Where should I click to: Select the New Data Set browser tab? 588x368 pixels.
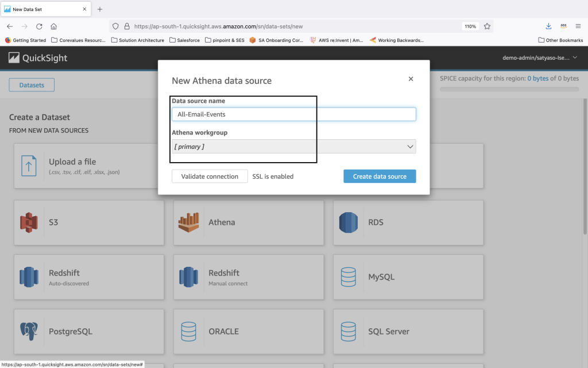(x=45, y=9)
